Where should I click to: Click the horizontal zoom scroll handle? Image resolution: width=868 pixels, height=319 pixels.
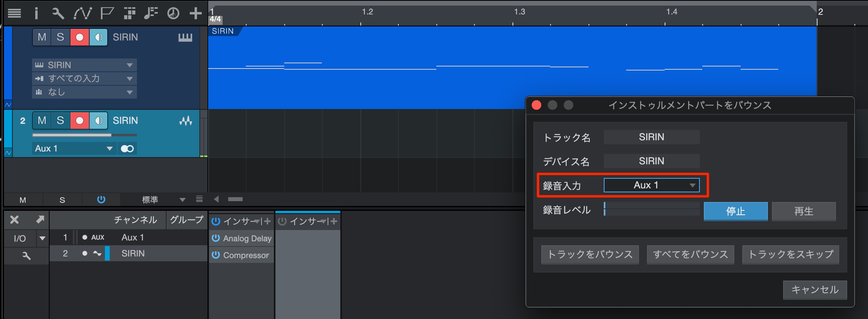pos(235,199)
